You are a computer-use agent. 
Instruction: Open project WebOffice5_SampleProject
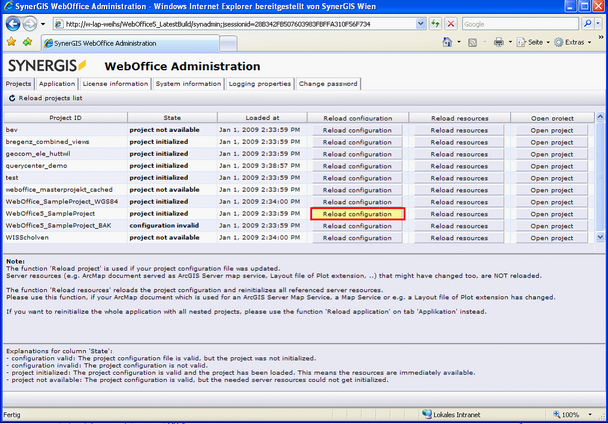pos(552,214)
